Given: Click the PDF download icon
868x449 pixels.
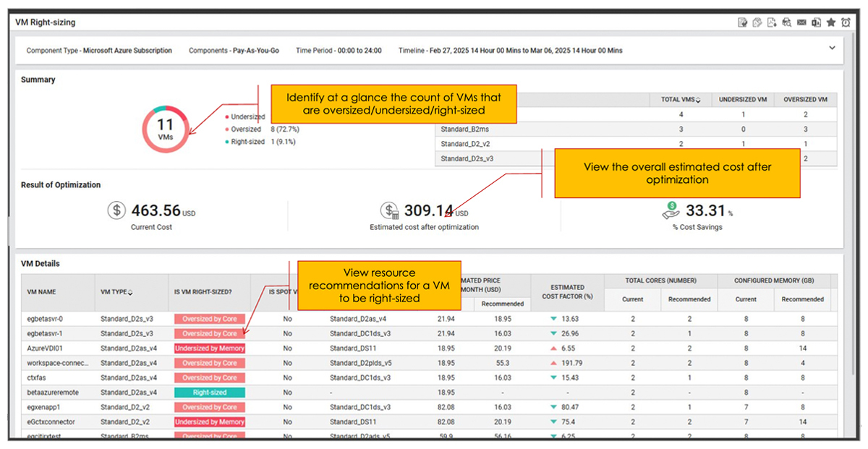Looking at the screenshot, I should pos(772,22).
